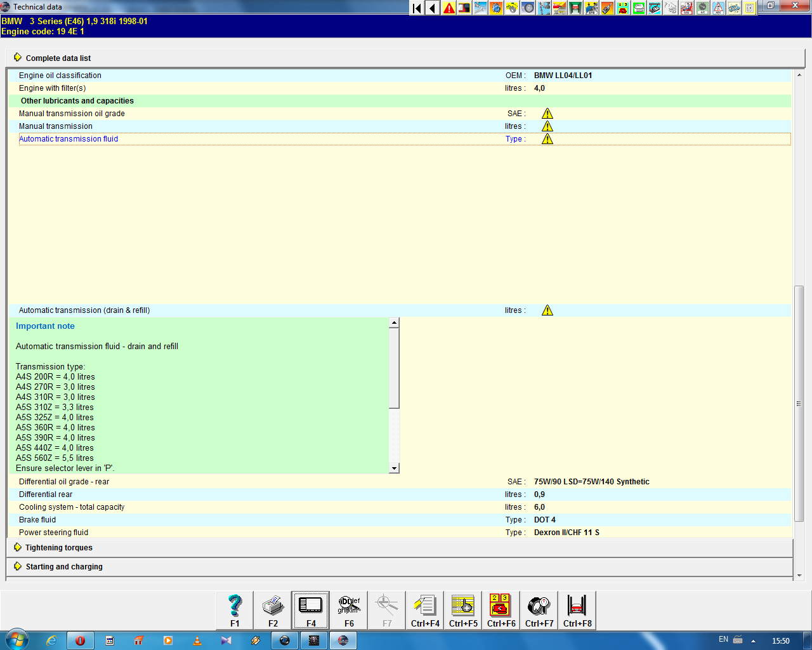Click top toolbar yellow icon with red battery

click(623, 8)
